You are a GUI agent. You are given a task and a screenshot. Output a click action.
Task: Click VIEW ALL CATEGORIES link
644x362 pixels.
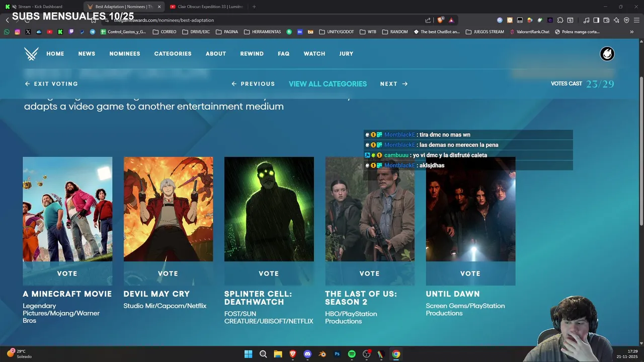(328, 84)
